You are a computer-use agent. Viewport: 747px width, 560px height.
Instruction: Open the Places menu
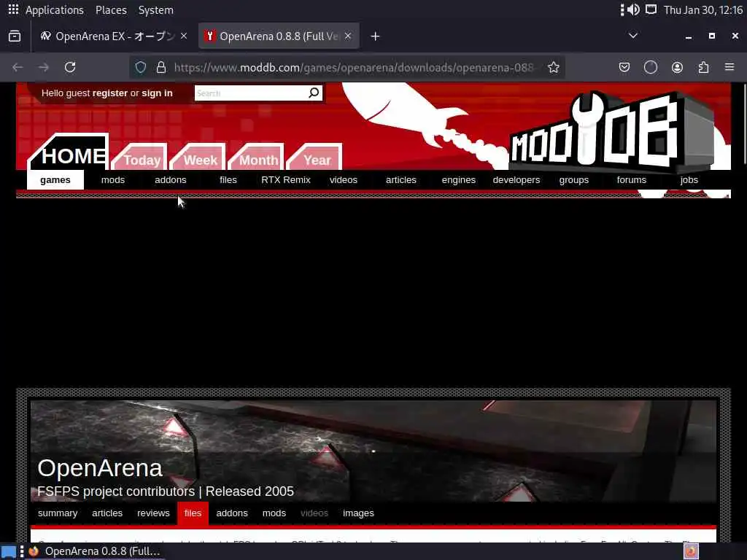(111, 10)
